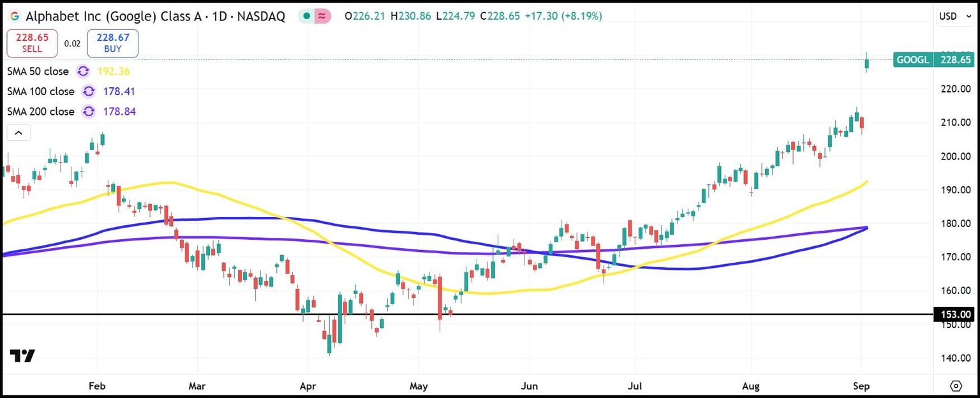Screen dimensions: 980x398
Task: Select the NASDAQ exchange label
Action: pyautogui.click(x=262, y=16)
